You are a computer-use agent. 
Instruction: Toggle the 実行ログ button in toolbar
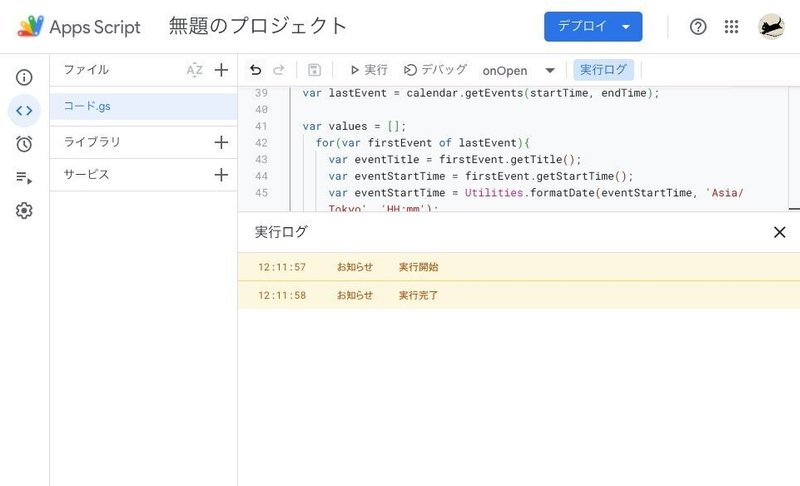pyautogui.click(x=604, y=70)
